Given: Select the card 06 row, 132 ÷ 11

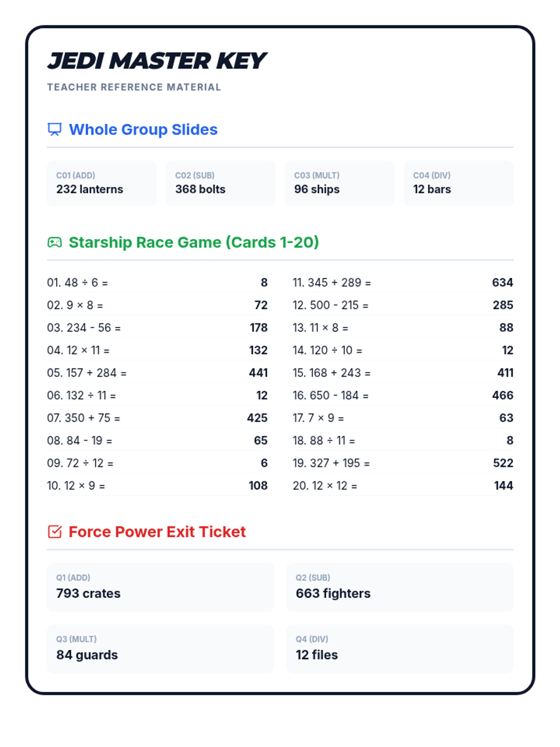Looking at the screenshot, I should [157, 395].
